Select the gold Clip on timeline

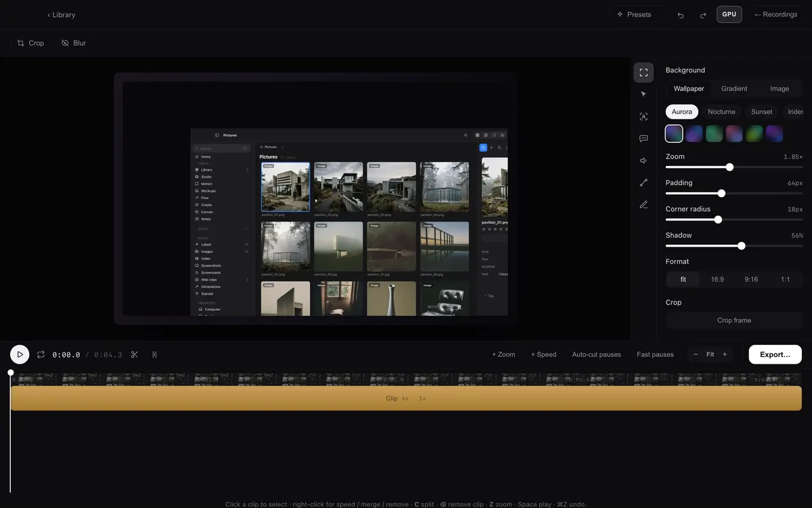406,398
